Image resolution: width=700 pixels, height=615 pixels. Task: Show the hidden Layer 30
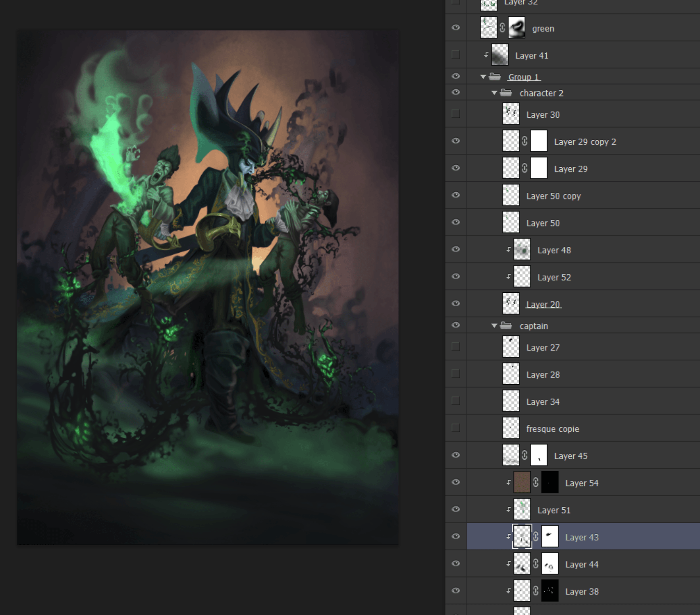coord(456,114)
